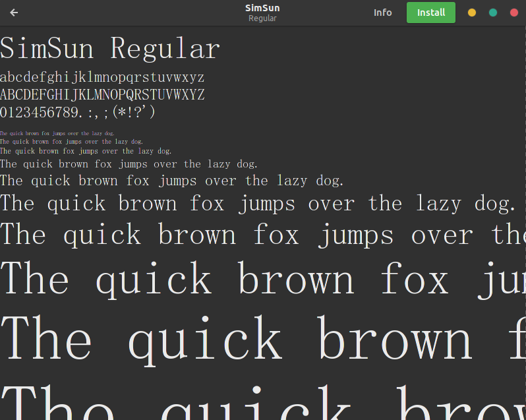
Task: Click the uppercase alphabet line ABCDEFGHIJKLMNOPQRSTUVWXYZ
Action: (x=102, y=94)
